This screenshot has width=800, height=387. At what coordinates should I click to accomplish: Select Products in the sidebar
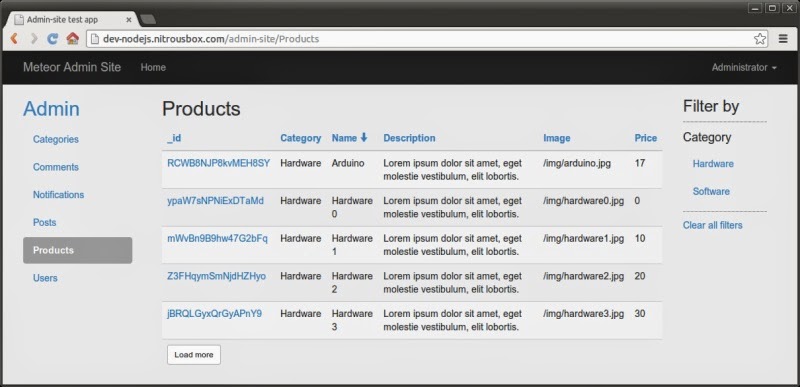[x=78, y=250]
